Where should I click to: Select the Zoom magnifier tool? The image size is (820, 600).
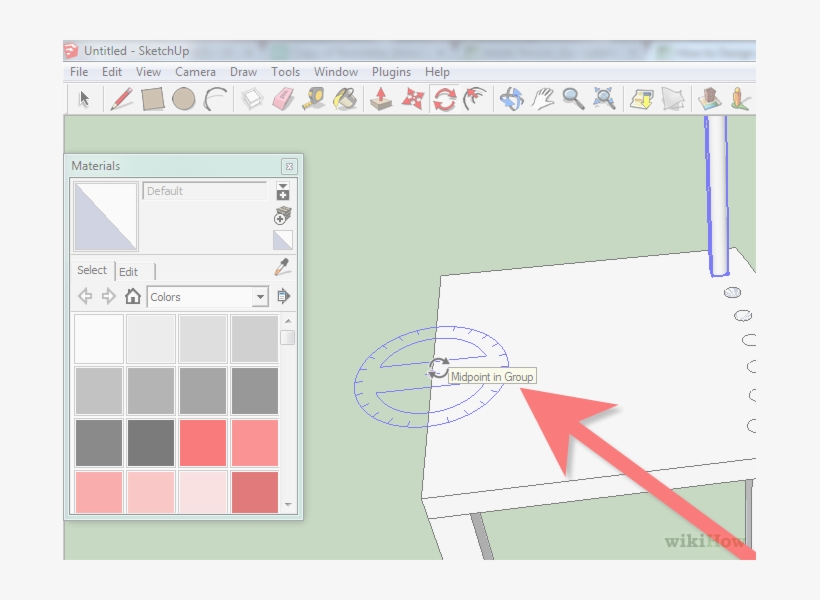click(573, 99)
